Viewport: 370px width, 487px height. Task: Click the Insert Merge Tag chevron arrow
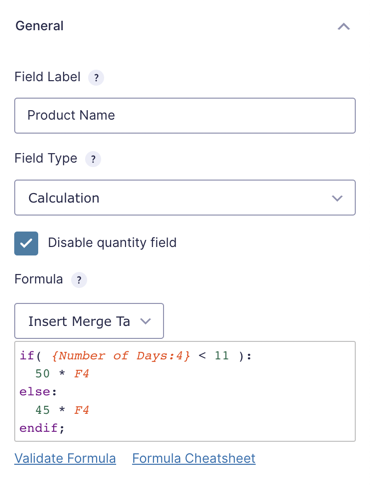pyautogui.click(x=146, y=321)
